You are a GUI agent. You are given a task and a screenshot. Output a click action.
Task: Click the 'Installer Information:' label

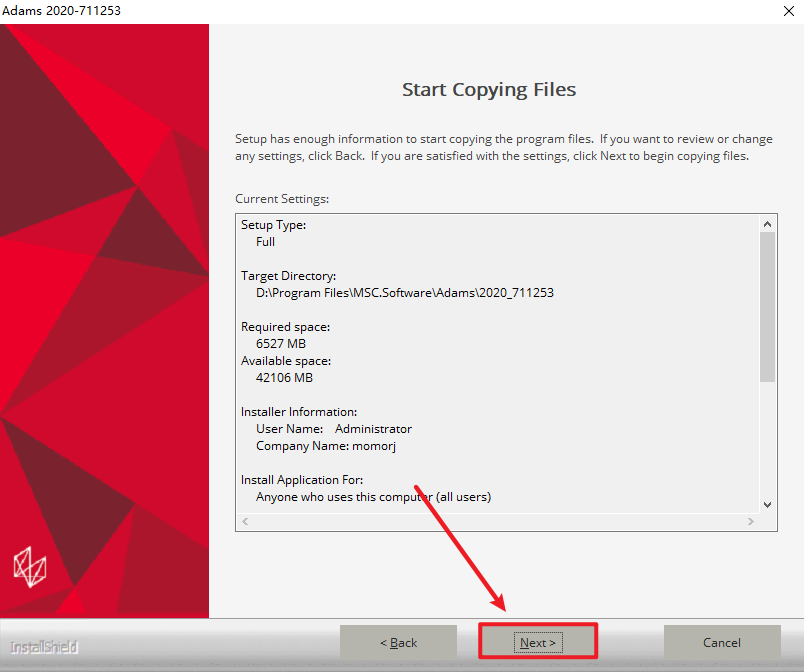[x=299, y=412]
